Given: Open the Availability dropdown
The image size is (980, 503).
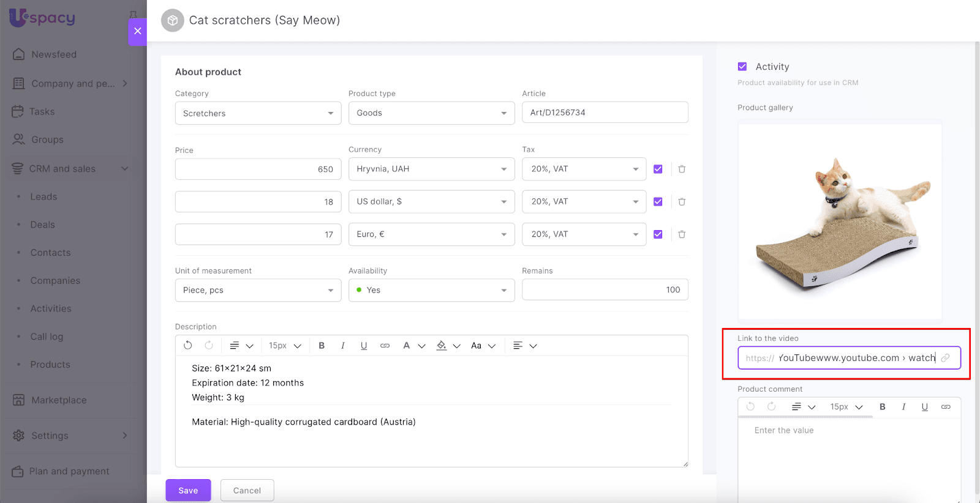Looking at the screenshot, I should pyautogui.click(x=431, y=290).
